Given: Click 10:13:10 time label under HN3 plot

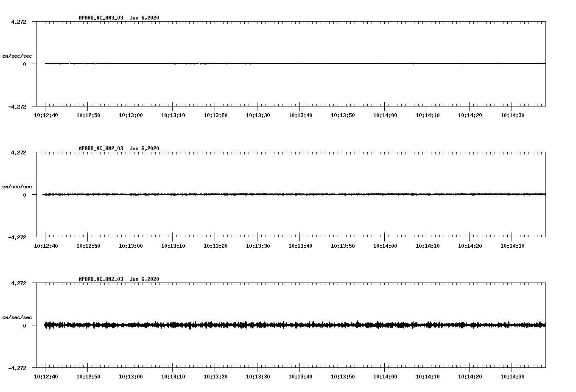Looking at the screenshot, I should point(173,115).
